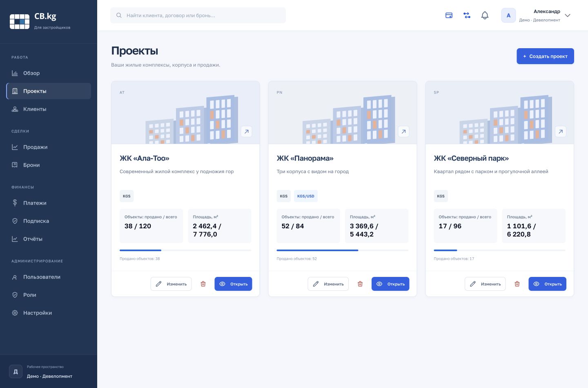
Task: Delete ЖК «Панорама» with trash icon
Action: pyautogui.click(x=360, y=284)
